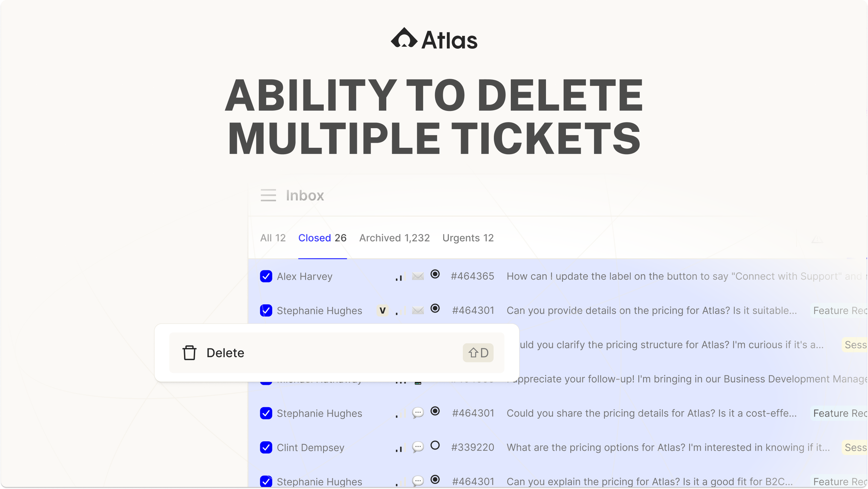The width and height of the screenshot is (868, 489).
Task: Click ticket number #464365
Action: [x=473, y=276]
